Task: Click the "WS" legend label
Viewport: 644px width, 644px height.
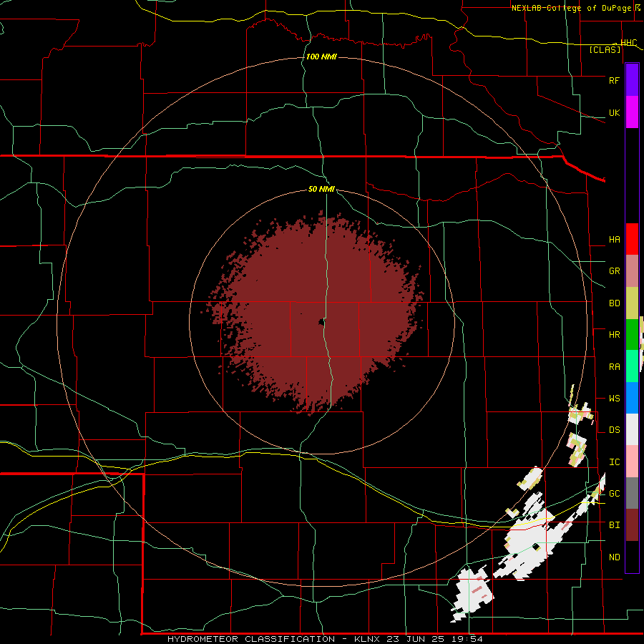Action: pyautogui.click(x=614, y=399)
